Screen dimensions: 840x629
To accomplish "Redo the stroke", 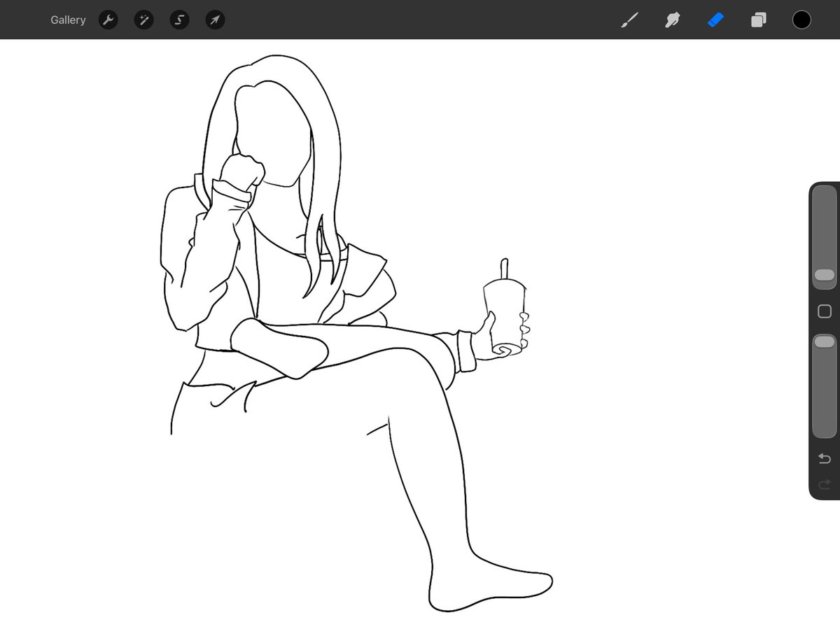I will [825, 483].
